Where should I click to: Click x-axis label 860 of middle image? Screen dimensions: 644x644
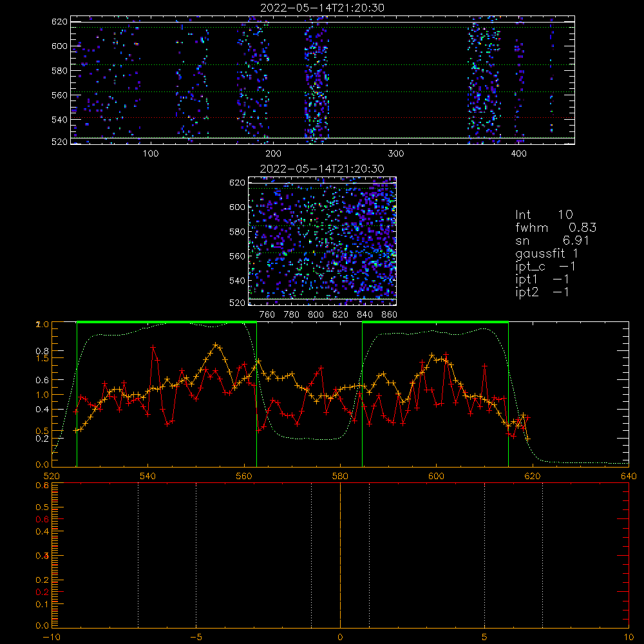click(389, 315)
